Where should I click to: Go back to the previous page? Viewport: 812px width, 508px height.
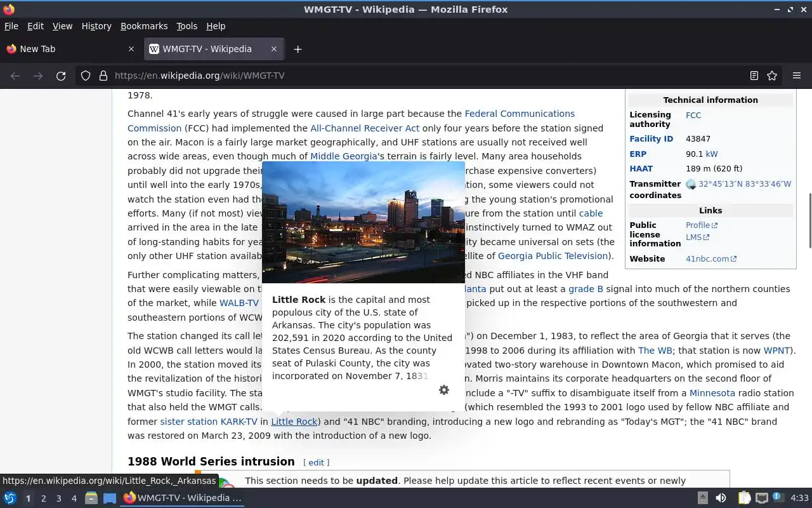point(15,76)
